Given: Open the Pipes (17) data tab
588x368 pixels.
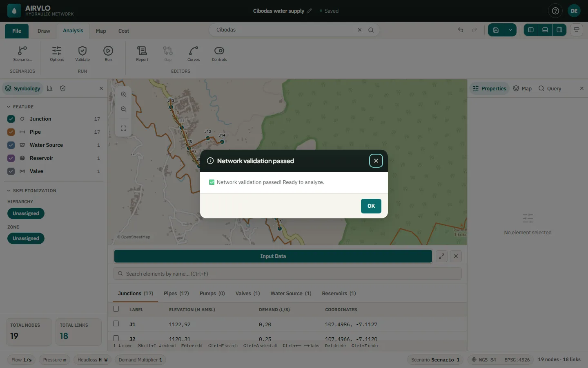Looking at the screenshot, I should [x=176, y=294].
